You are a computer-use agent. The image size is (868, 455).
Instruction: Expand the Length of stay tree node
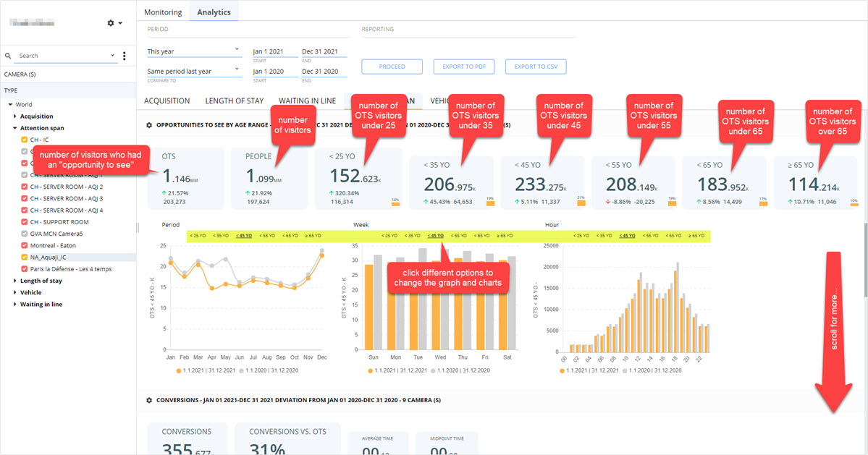tap(15, 281)
